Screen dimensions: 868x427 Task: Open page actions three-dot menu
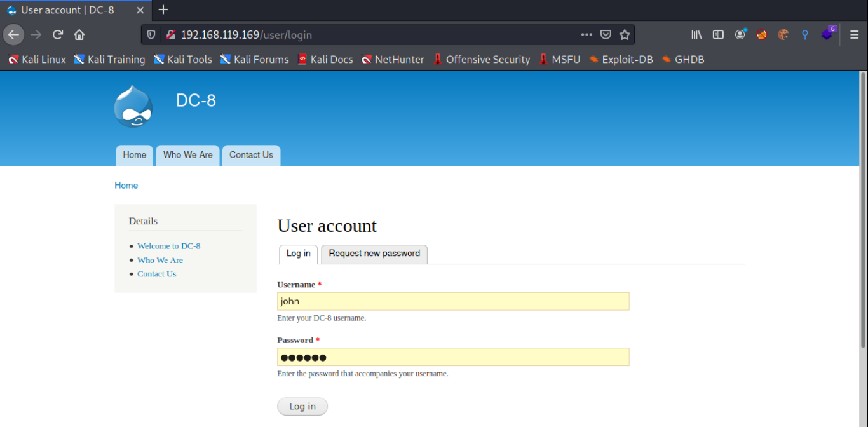coord(587,35)
